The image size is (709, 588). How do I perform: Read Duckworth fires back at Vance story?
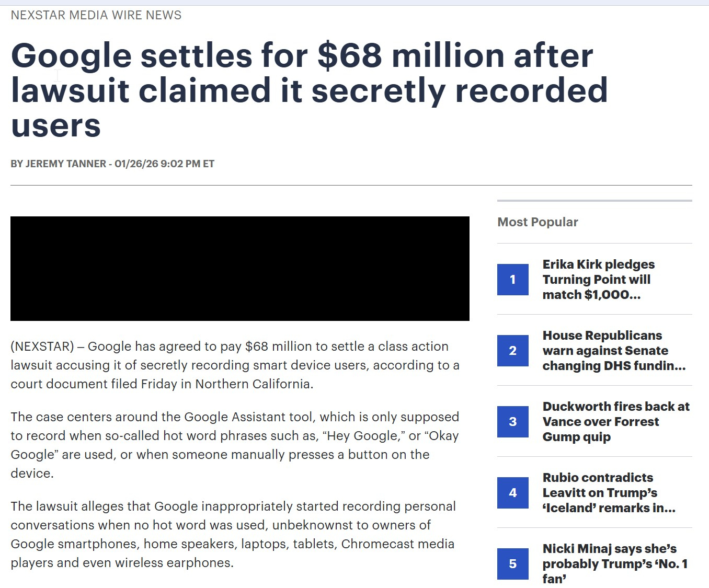coord(616,422)
